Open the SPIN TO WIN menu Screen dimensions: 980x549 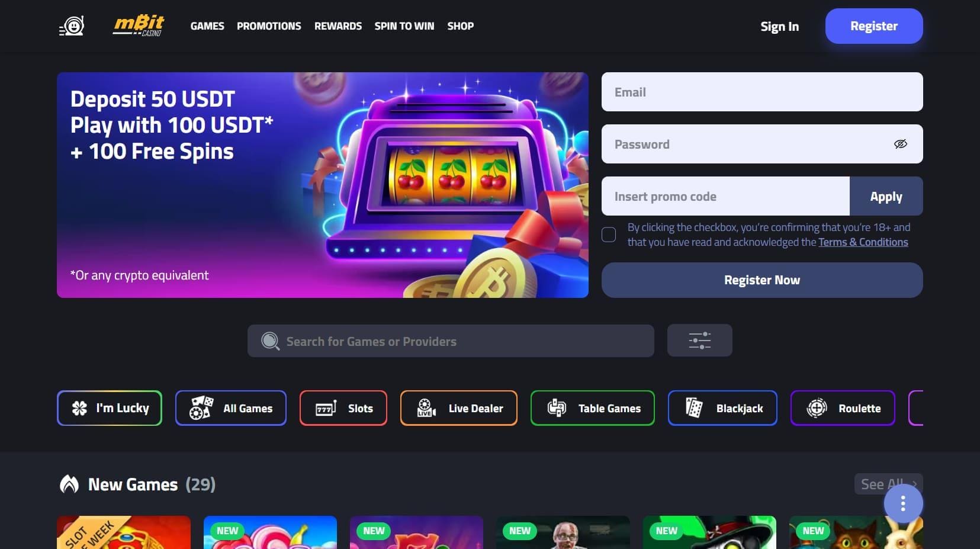(404, 26)
